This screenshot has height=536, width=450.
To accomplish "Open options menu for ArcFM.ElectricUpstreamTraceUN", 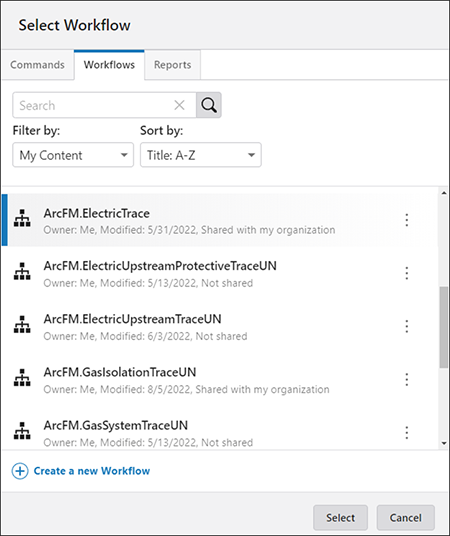I will pyautogui.click(x=407, y=326).
